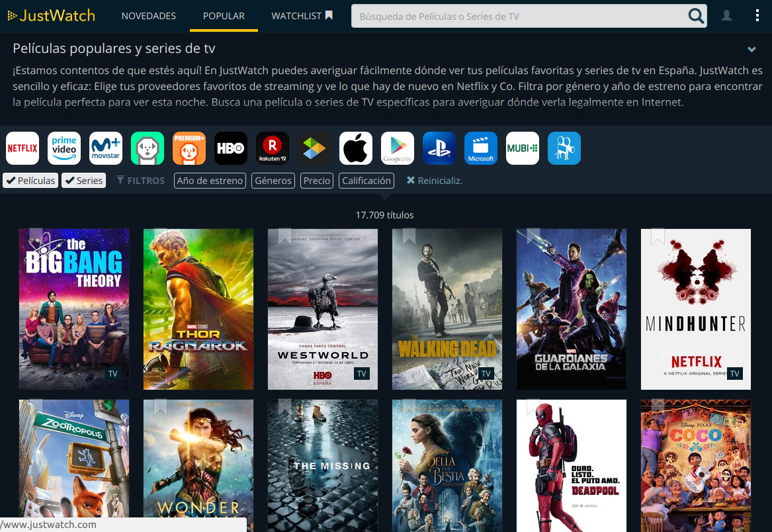Click the search magnifier icon
The image size is (772, 532).
point(696,17)
